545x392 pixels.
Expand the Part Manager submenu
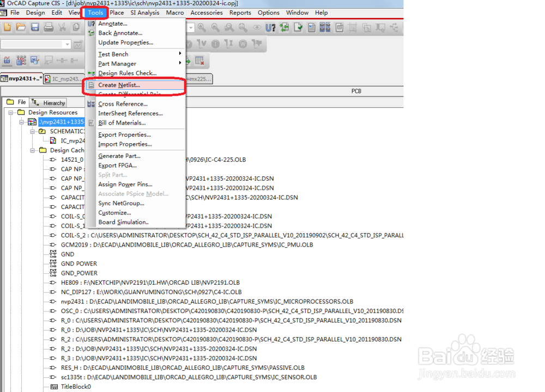136,64
